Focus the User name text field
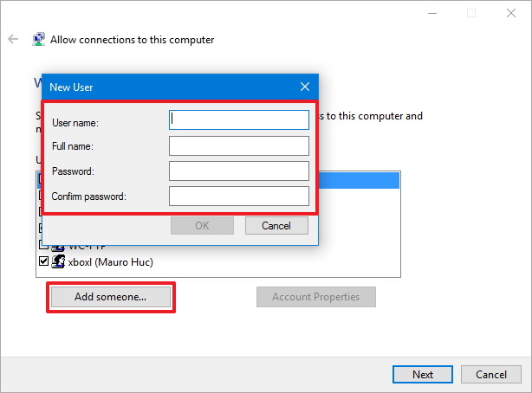Image resolution: width=532 pixels, height=393 pixels. (x=239, y=119)
